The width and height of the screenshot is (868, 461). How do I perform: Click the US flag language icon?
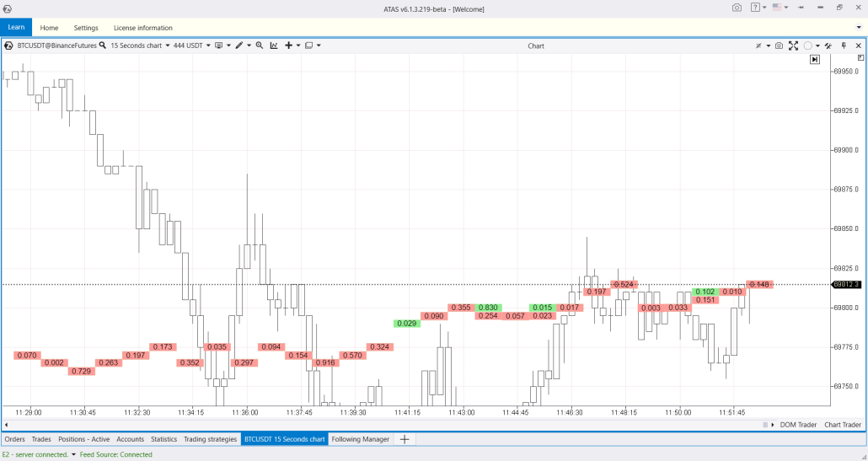pyautogui.click(x=777, y=8)
